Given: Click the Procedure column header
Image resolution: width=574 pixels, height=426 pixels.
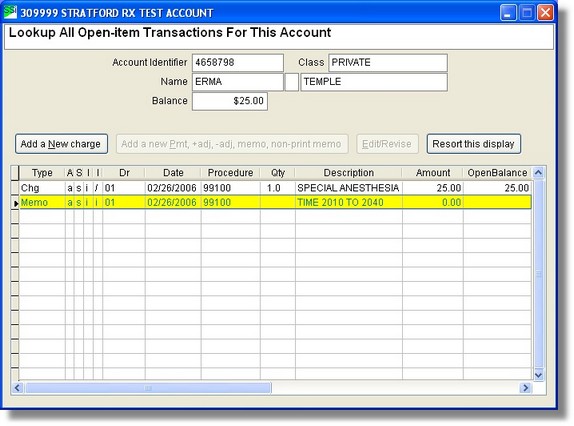Looking at the screenshot, I should [230, 173].
